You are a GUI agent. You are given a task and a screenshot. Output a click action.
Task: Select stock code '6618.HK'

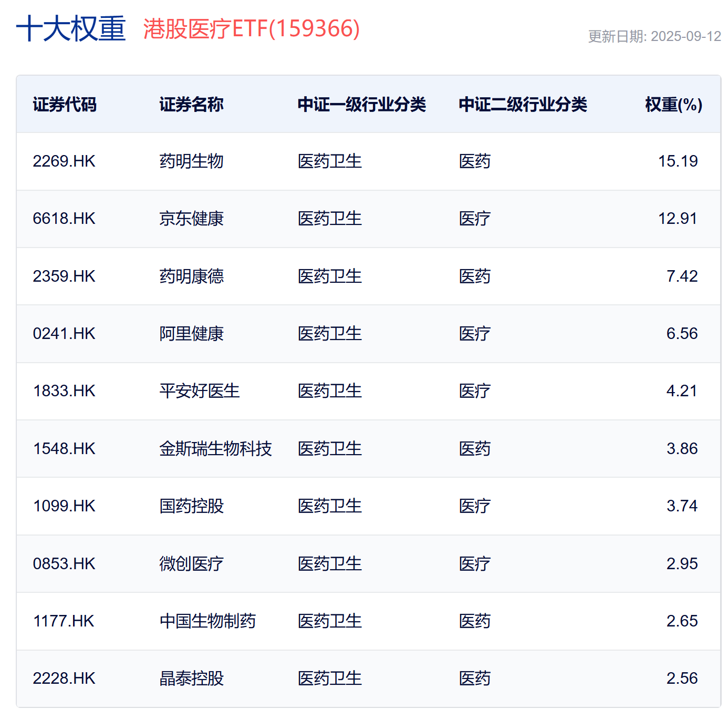pos(64,219)
